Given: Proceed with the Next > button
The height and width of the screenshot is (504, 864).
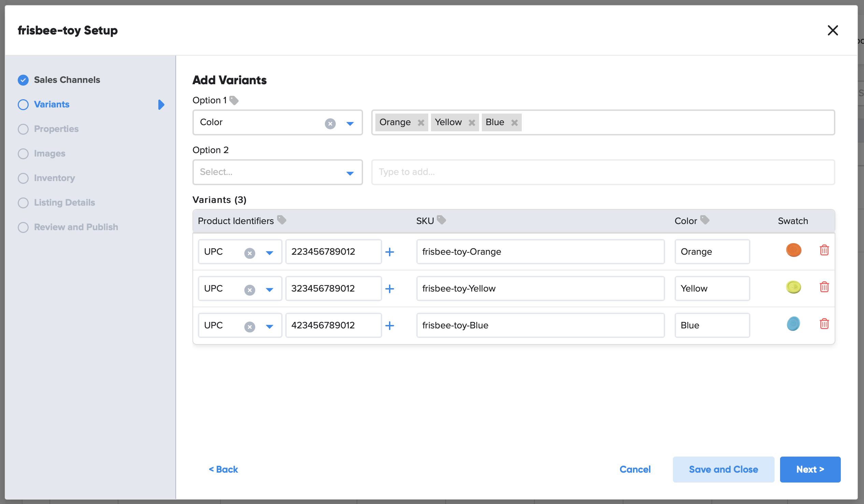Looking at the screenshot, I should [810, 470].
